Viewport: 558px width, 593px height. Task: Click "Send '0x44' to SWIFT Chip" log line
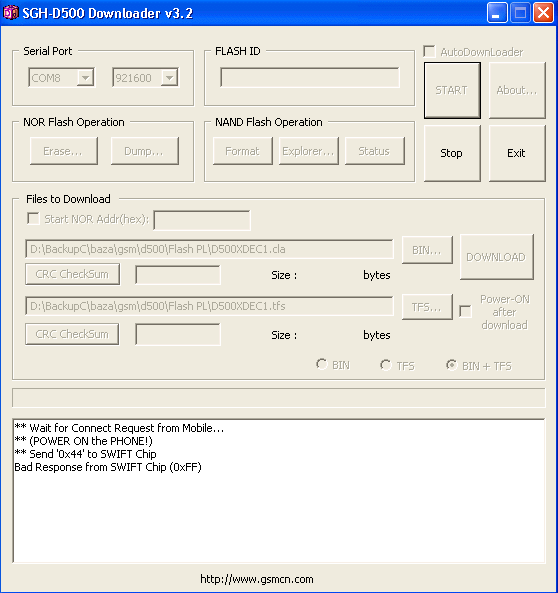pos(85,454)
